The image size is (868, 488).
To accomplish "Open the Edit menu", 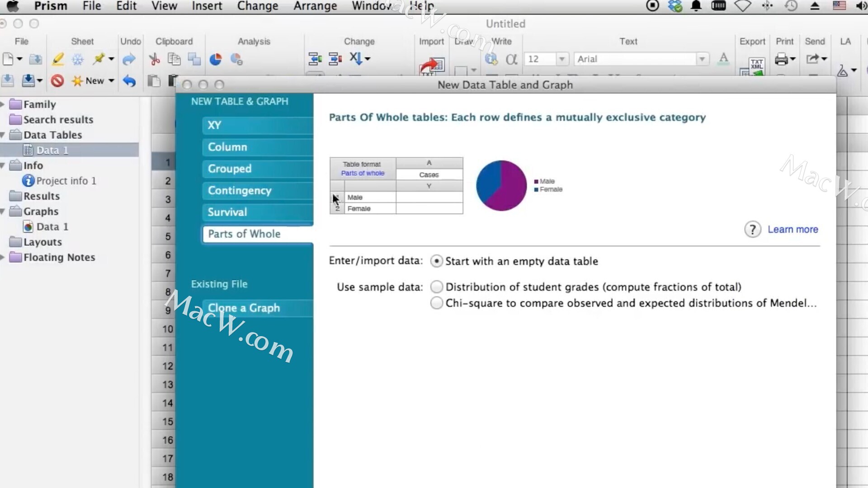I will coord(126,6).
